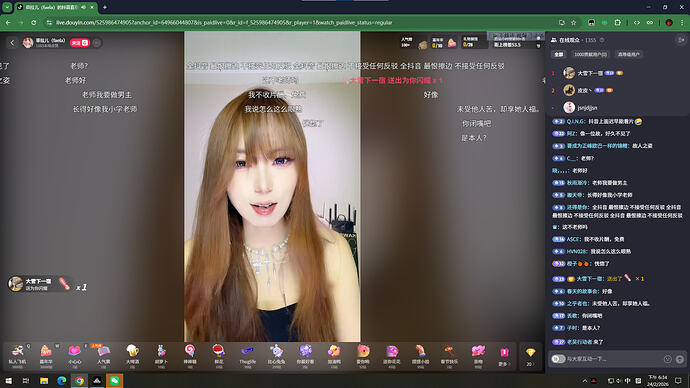Screen dimensions: 690x388
Task: Click the red follow button beside streamer name
Action: pos(80,43)
